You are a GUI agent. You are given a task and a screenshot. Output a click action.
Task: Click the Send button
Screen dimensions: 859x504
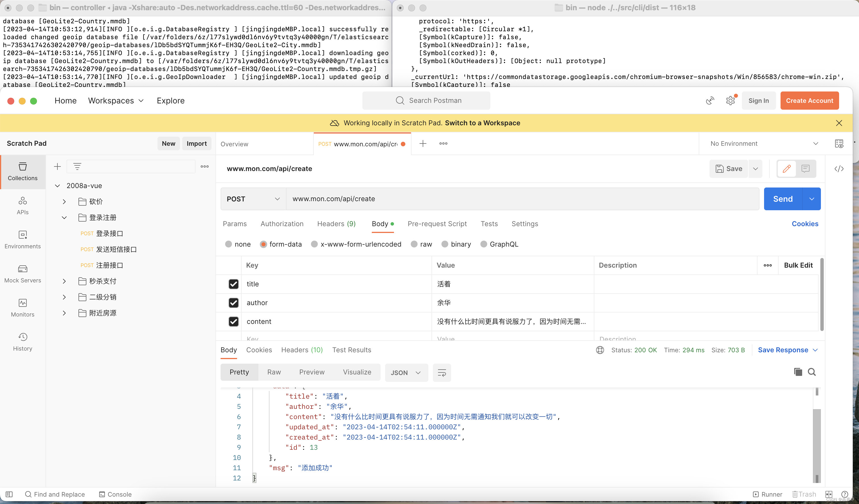[x=783, y=199]
